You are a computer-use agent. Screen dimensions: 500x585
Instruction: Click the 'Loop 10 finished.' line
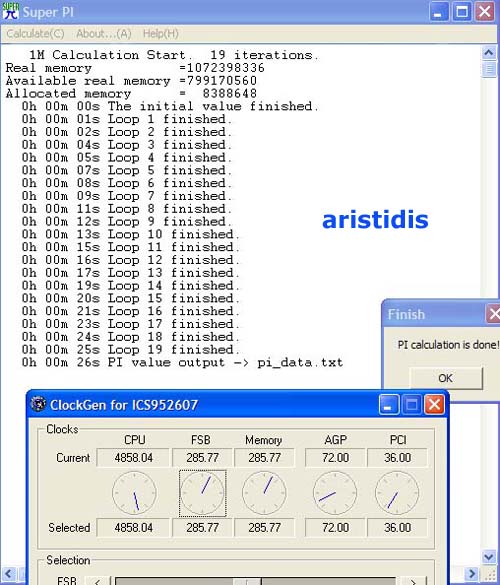tap(131, 234)
